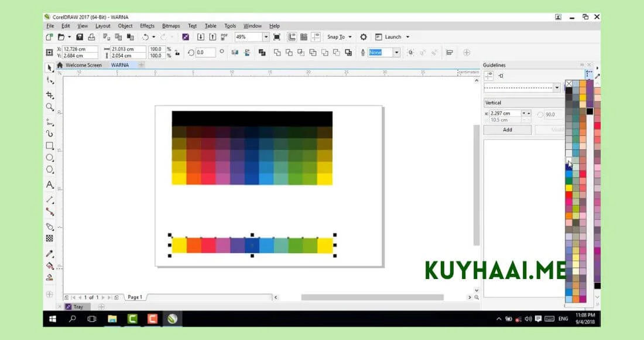This screenshot has width=644, height=340.
Task: Click the Export icon in toolbar
Action: (213, 37)
